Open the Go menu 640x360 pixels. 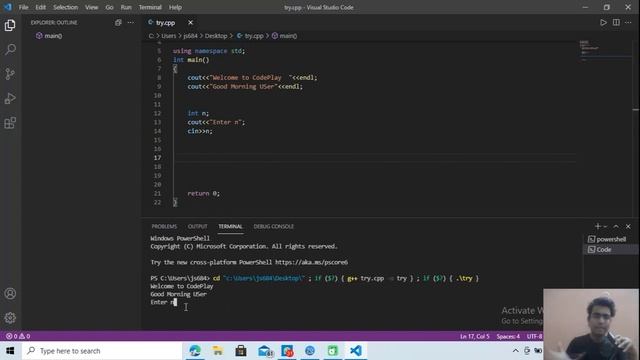(109, 7)
